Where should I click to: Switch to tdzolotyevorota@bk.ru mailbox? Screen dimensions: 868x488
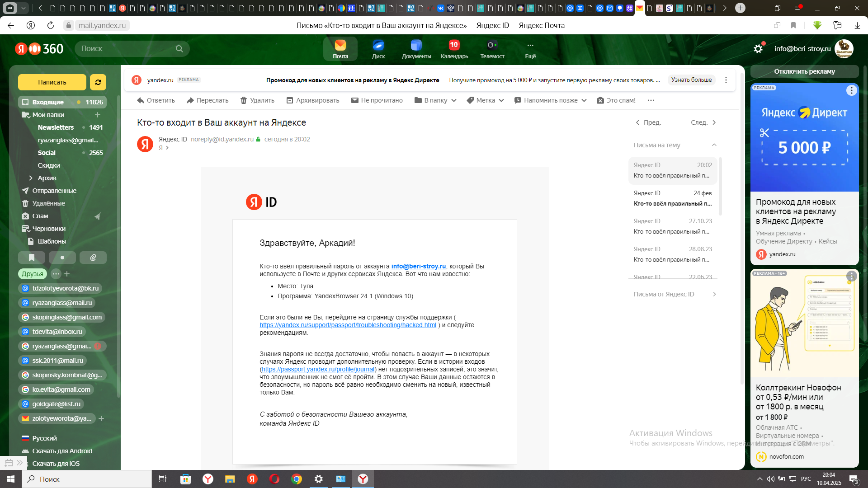61,288
